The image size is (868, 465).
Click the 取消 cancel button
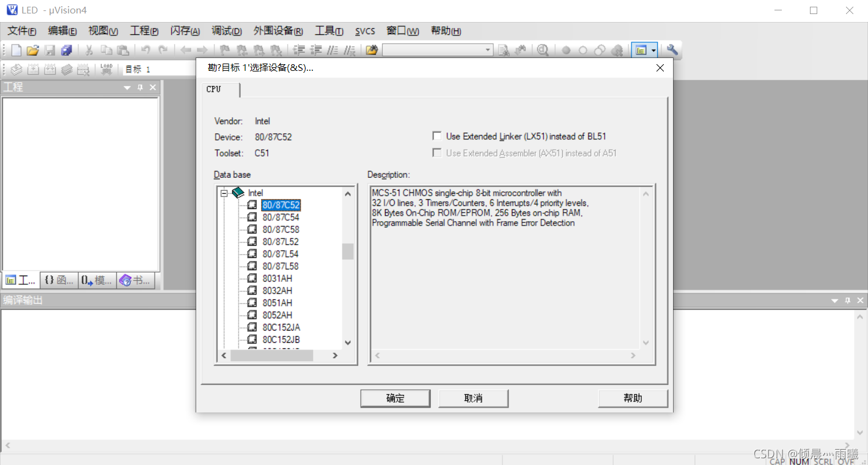click(474, 398)
